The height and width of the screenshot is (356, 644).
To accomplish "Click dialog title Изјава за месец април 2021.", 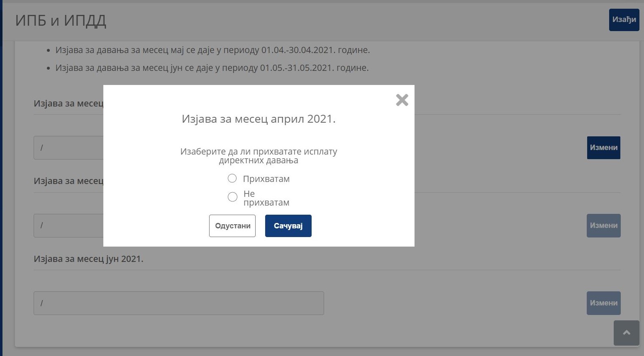I will (x=259, y=119).
